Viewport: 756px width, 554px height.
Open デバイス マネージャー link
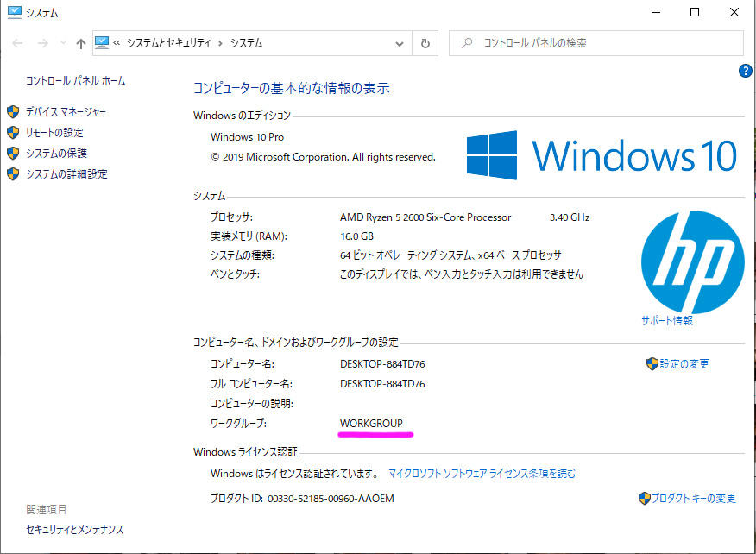point(66,112)
